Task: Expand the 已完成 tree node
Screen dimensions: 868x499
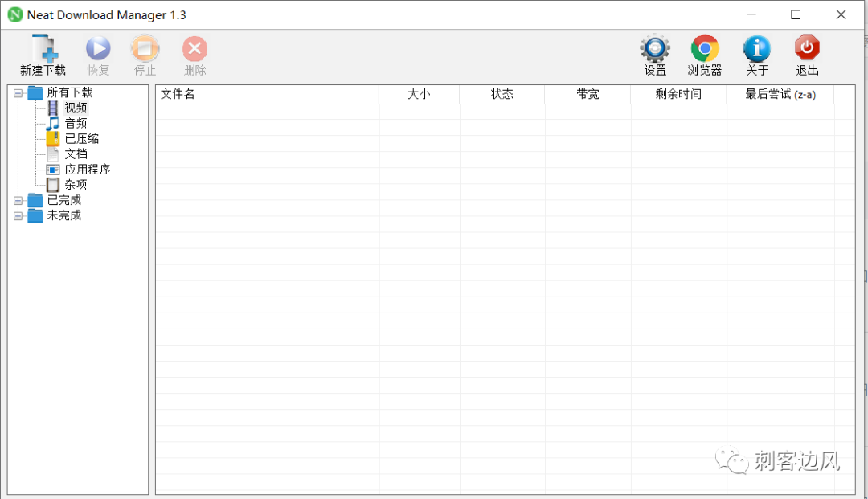Action: [18, 201]
